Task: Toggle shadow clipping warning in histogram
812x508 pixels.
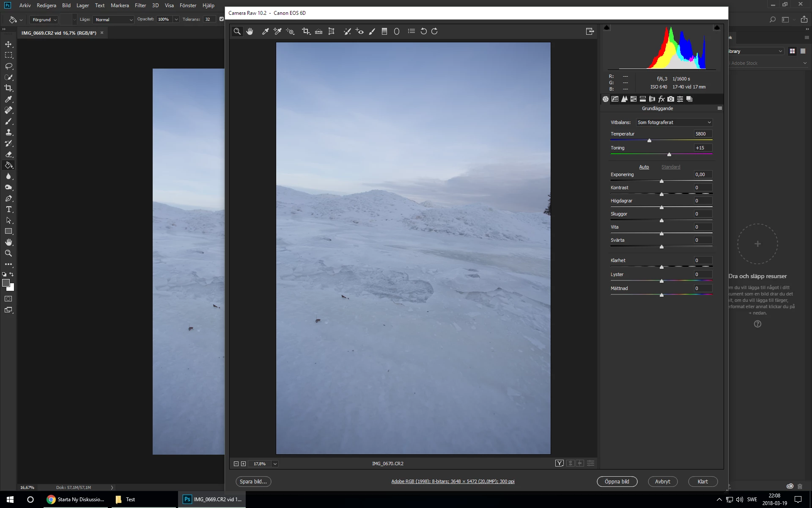Action: coord(607,28)
